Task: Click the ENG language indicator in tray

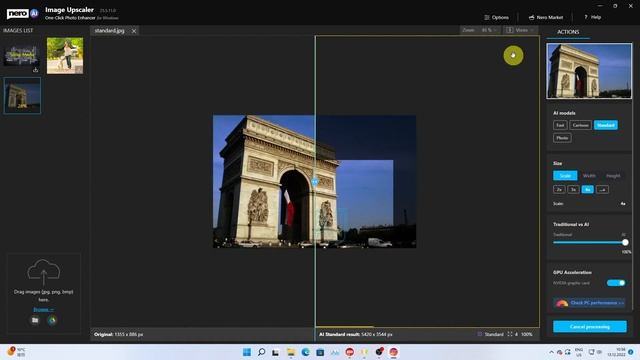Action: pos(579,352)
